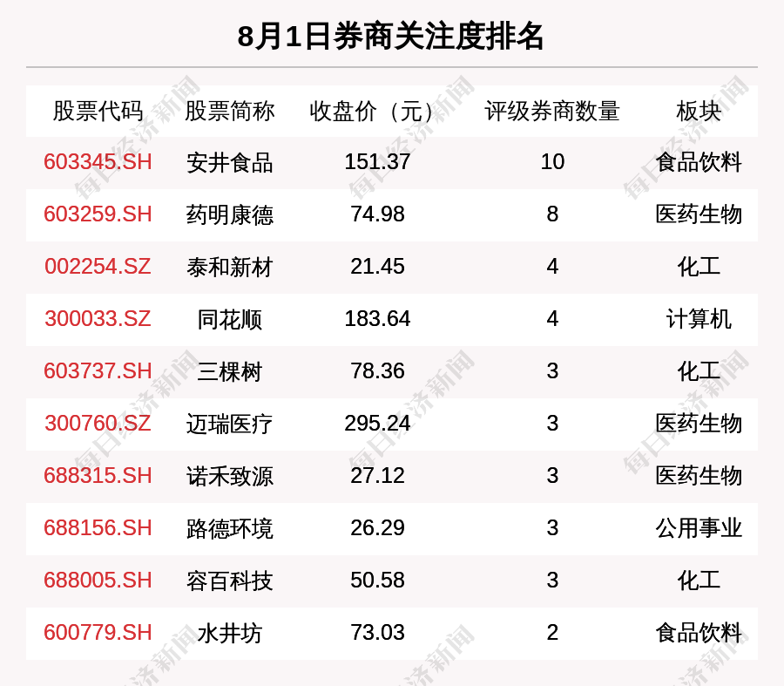Click stock code 603259.SH
Screen dimensions: 784x686
click(x=98, y=214)
